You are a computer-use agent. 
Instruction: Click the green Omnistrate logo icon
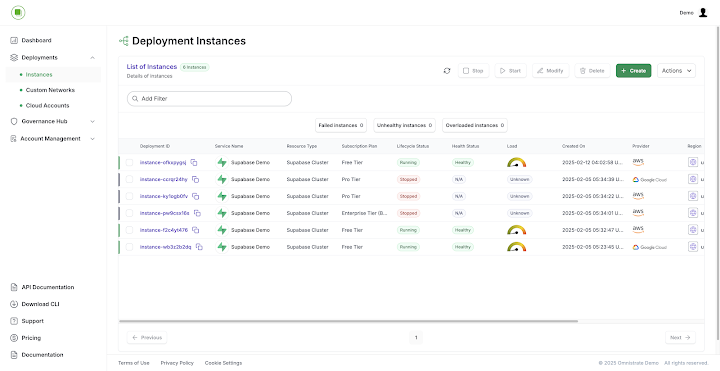(x=18, y=13)
